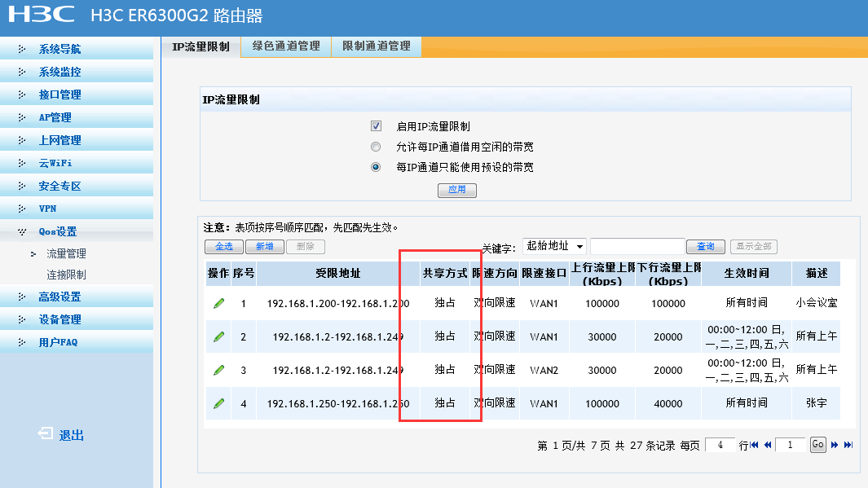
Task: Select 每IP通道只能使用预设的带宽 radio option
Action: coord(376,167)
